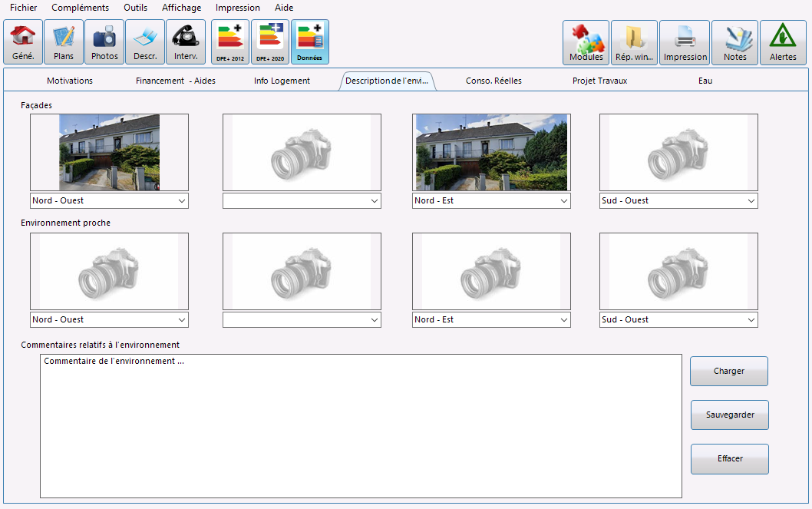Open the Affichage menu

point(182,8)
